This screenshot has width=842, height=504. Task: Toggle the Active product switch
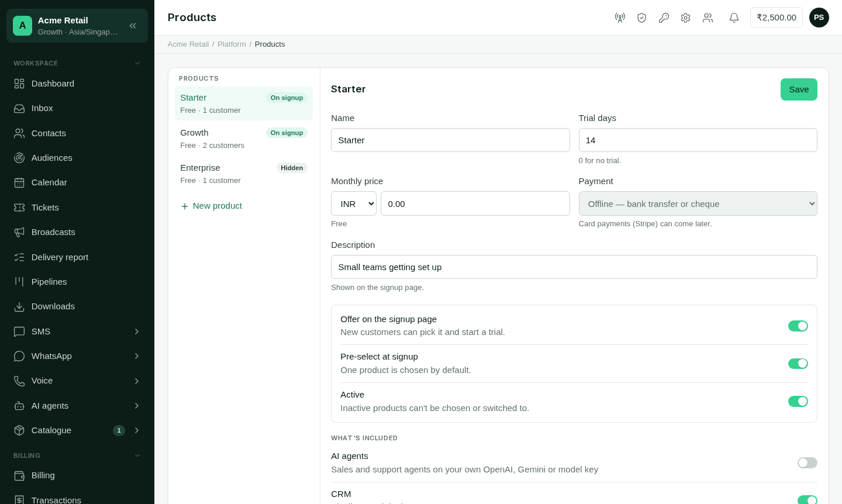click(798, 401)
